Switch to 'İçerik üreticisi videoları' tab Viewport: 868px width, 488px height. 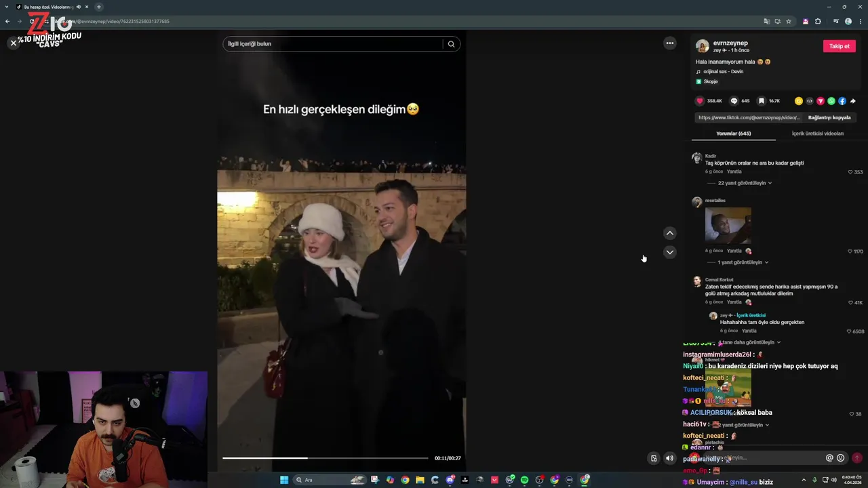(818, 134)
